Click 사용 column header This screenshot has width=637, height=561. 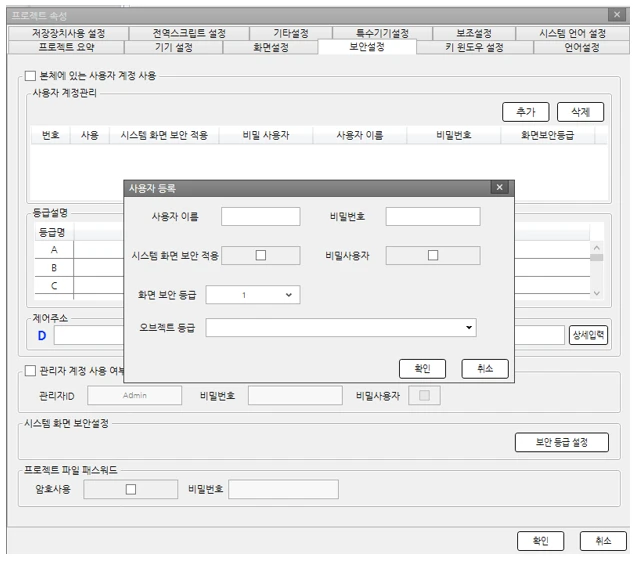[x=90, y=135]
